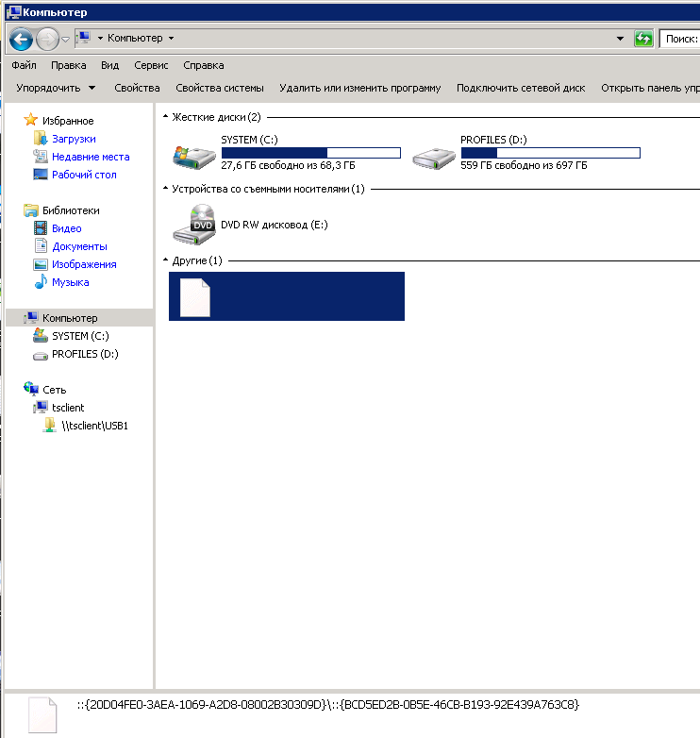
Task: Open Недавние места in sidebar
Action: tap(90, 157)
